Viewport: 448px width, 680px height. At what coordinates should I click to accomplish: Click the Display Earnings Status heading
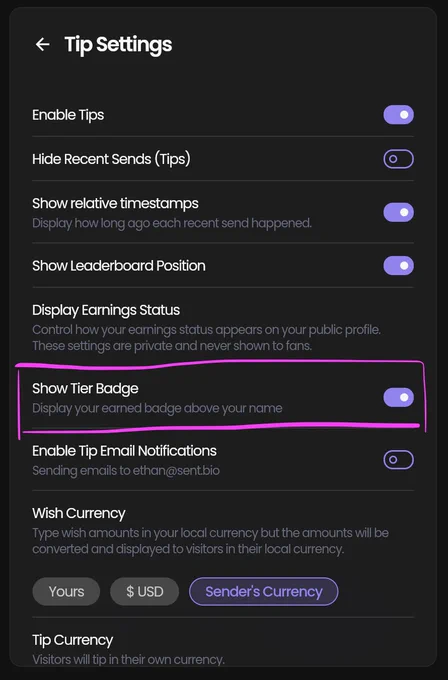[106, 310]
